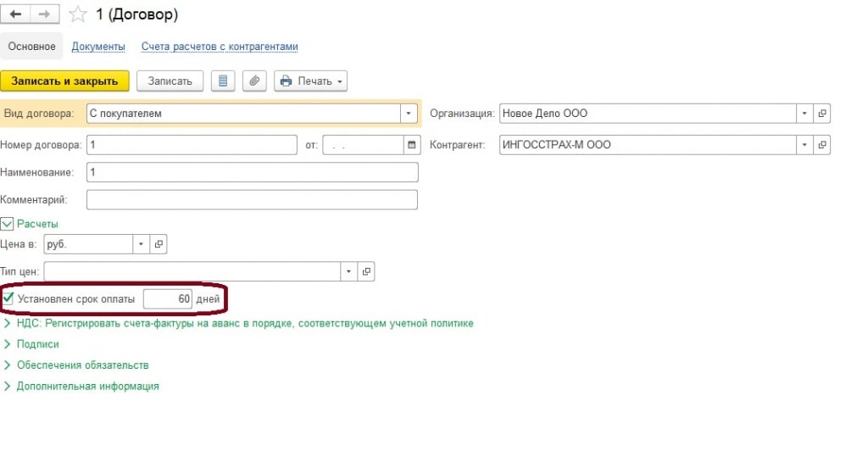
Task: Click the Комментарий input field
Action: [252, 200]
